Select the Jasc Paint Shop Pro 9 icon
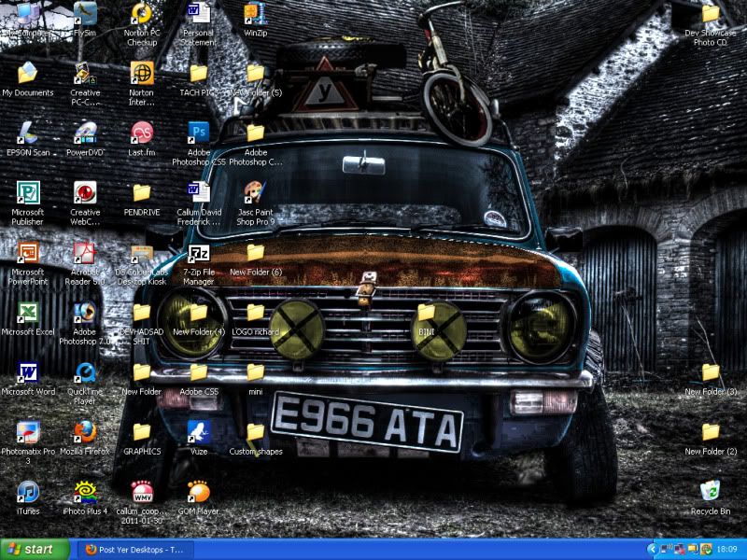The height and width of the screenshot is (560, 747). point(255,192)
